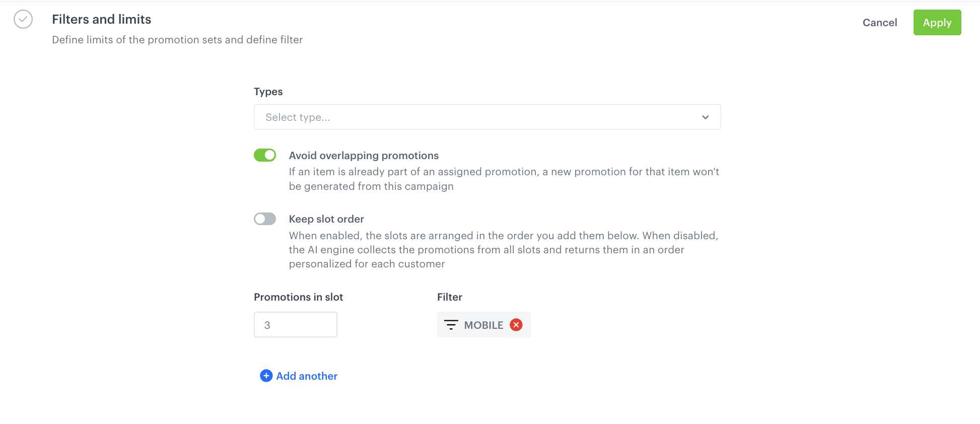Image resolution: width=980 pixels, height=424 pixels.
Task: Focus the Promotions in slot number field
Action: click(295, 325)
